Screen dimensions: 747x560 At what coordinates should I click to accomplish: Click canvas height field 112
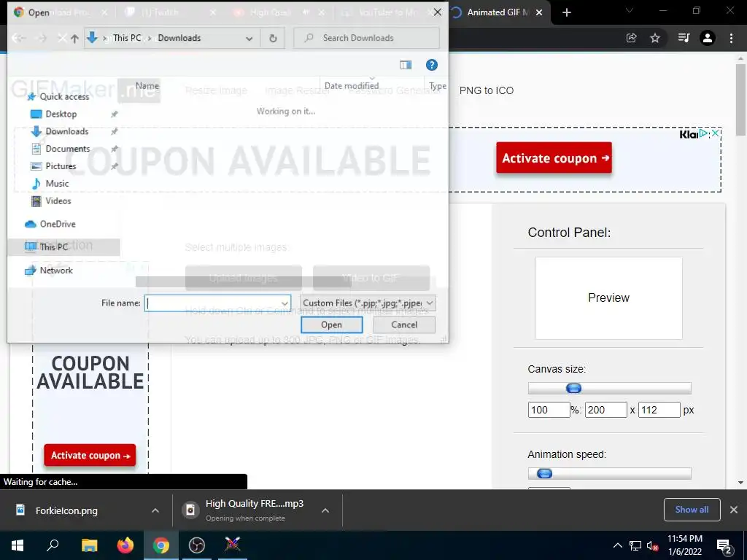point(659,410)
